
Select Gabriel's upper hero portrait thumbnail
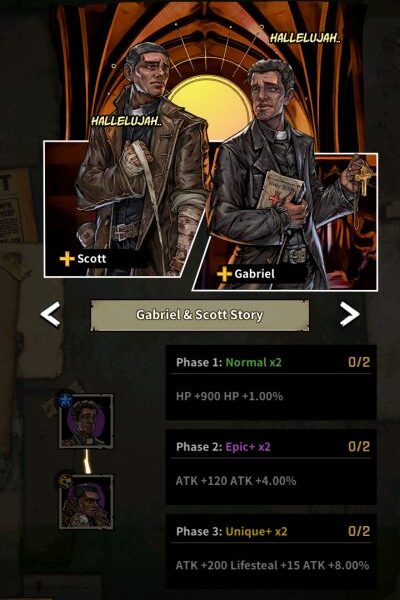(86, 421)
